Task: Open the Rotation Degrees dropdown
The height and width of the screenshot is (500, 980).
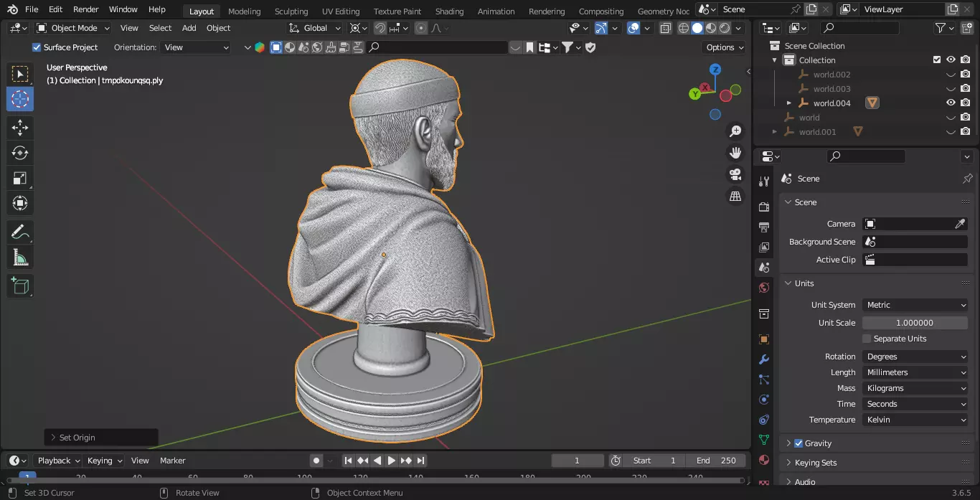Action: [915, 357]
